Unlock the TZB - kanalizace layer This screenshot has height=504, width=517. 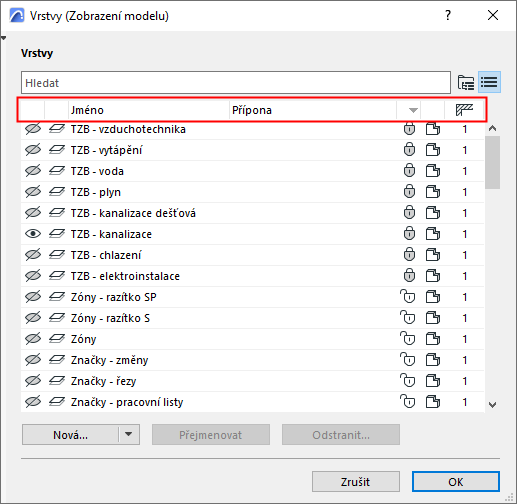coord(409,234)
